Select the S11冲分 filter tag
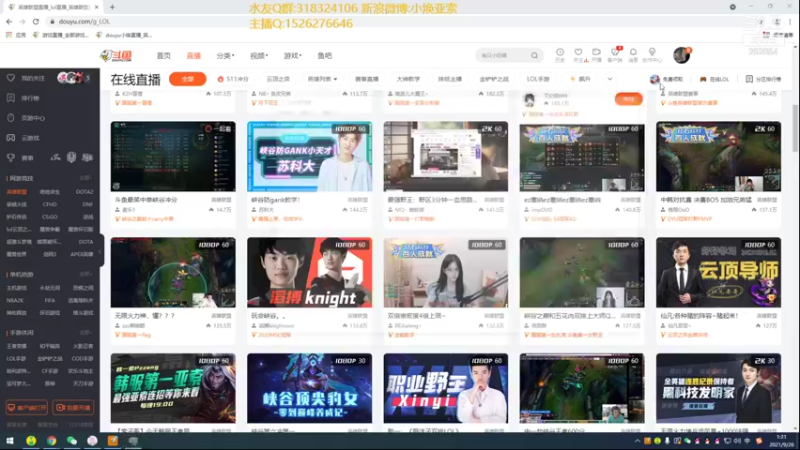This screenshot has height=450, width=800. [233, 79]
